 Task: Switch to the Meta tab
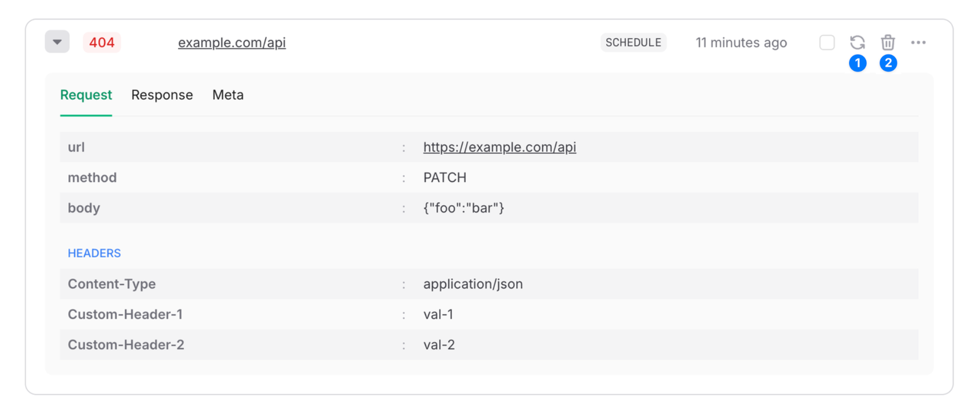(x=228, y=95)
